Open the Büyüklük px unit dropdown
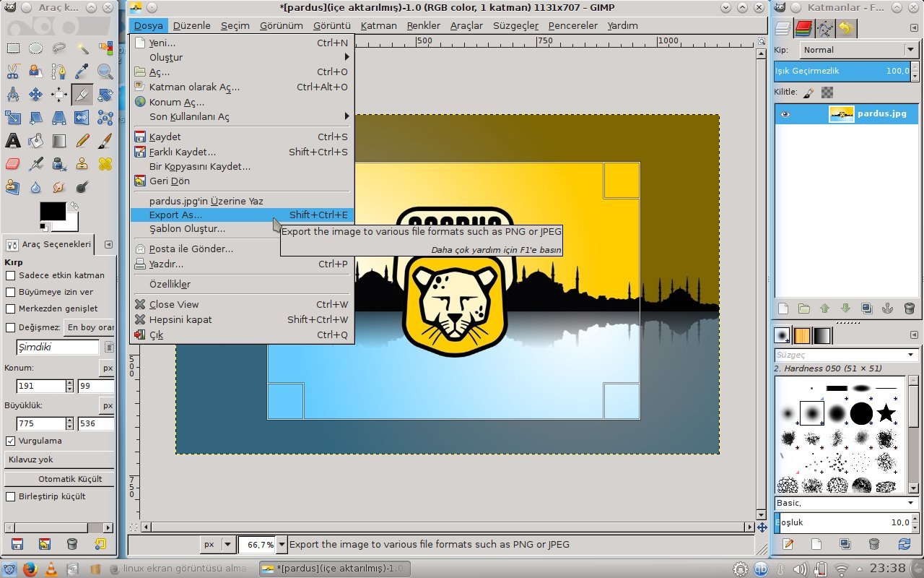 point(107,405)
